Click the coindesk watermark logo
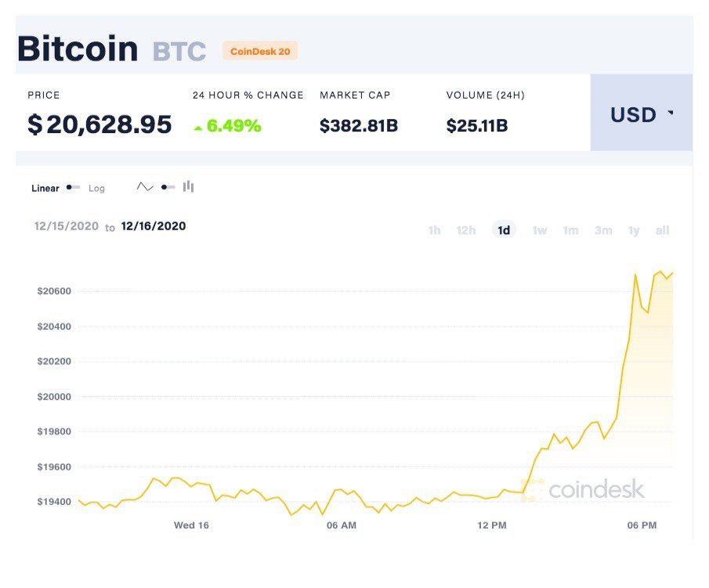 pyautogui.click(x=583, y=489)
